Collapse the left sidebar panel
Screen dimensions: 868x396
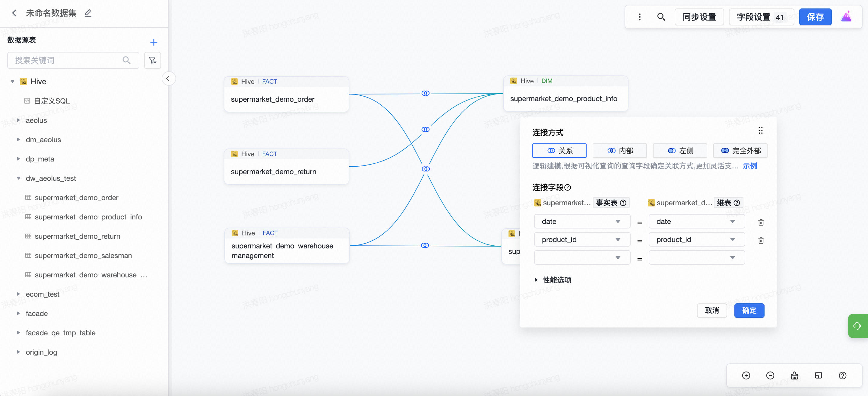click(168, 78)
